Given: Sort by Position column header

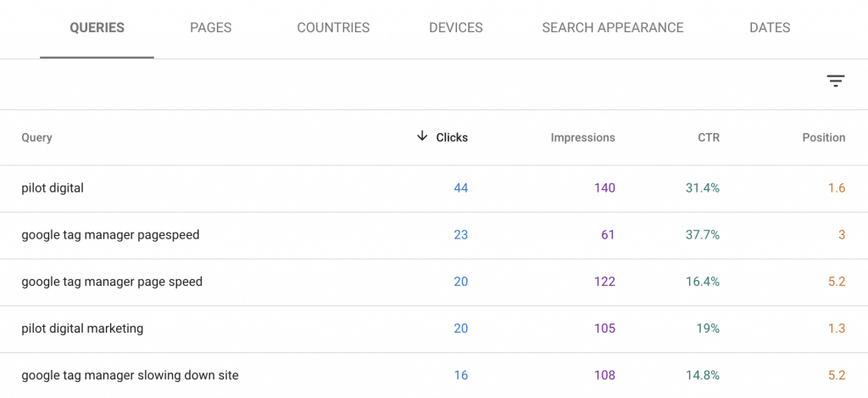Looking at the screenshot, I should 823,137.
